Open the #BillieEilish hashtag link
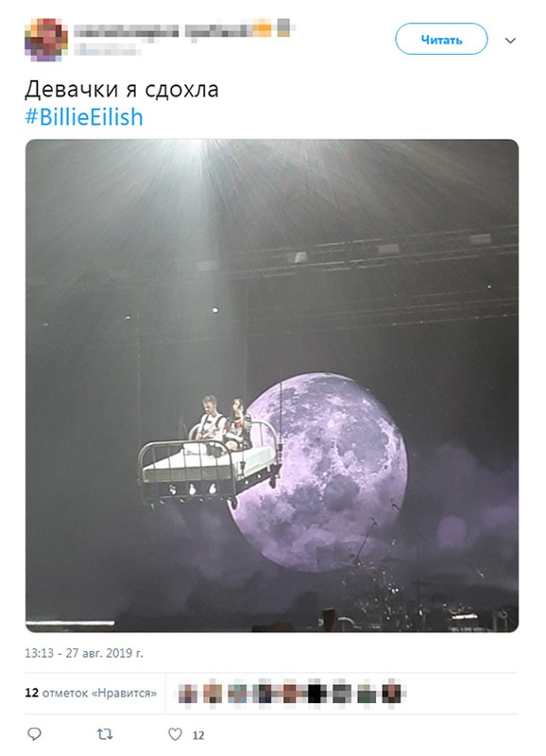The image size is (546, 756). 84,117
